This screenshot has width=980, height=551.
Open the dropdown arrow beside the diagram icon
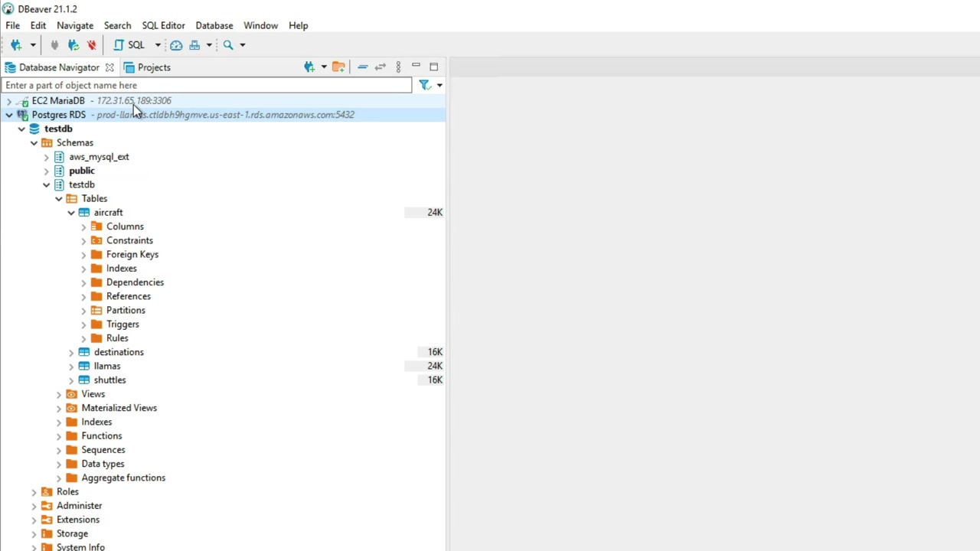tap(208, 45)
